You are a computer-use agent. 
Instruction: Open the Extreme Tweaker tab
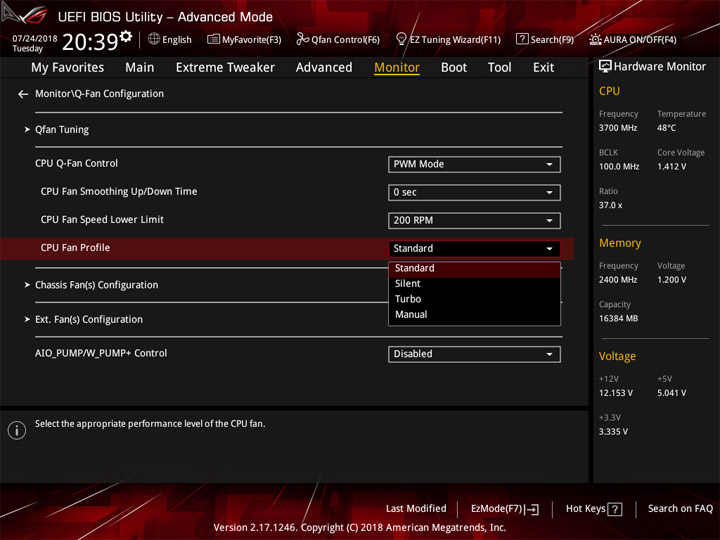click(225, 68)
